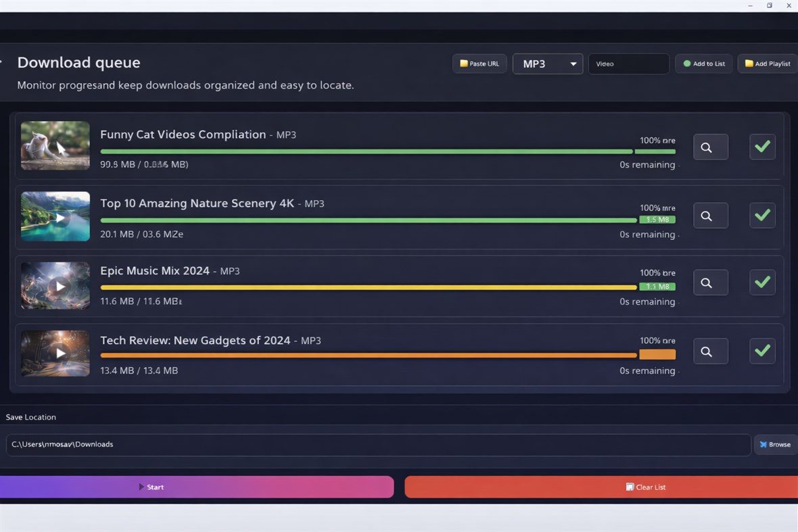Select the title 'Tech Review: New Gadgets of 2024'
Viewport: 798px width, 532px height.
click(x=195, y=340)
